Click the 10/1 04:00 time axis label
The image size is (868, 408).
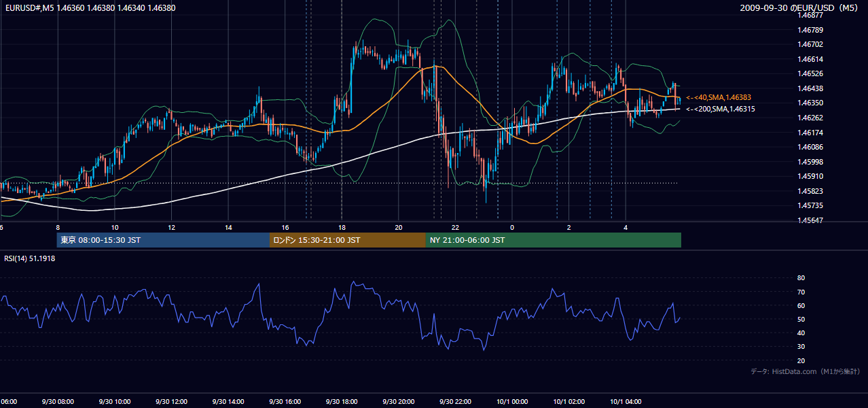626,402
